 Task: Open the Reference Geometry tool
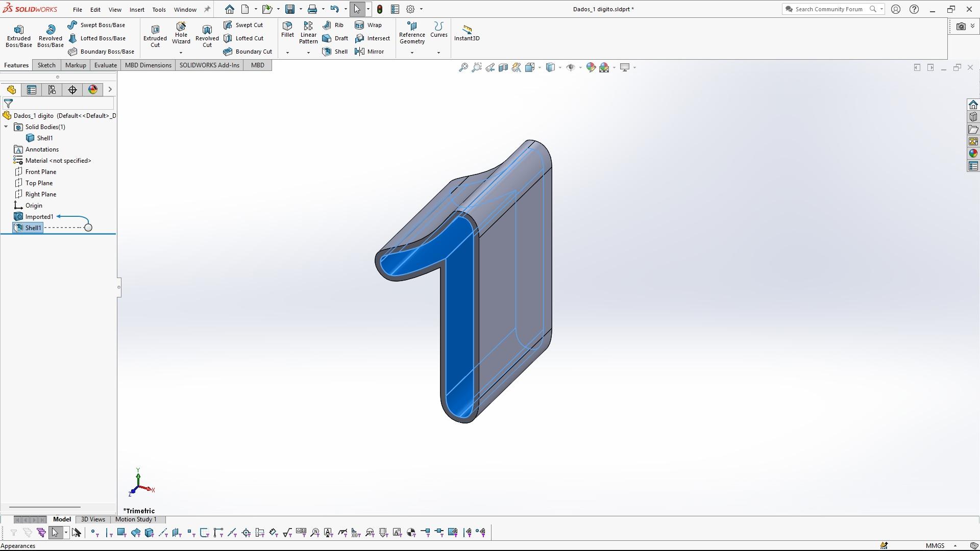(412, 33)
